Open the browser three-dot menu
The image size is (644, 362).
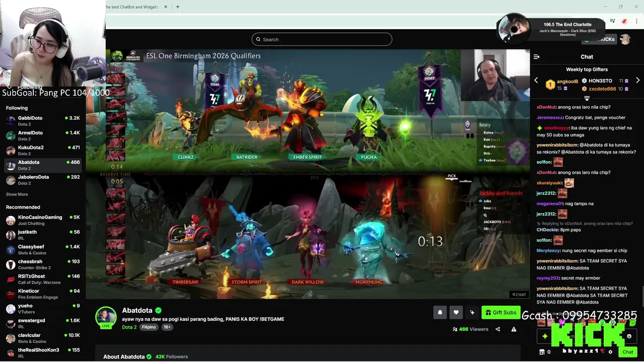636,21
